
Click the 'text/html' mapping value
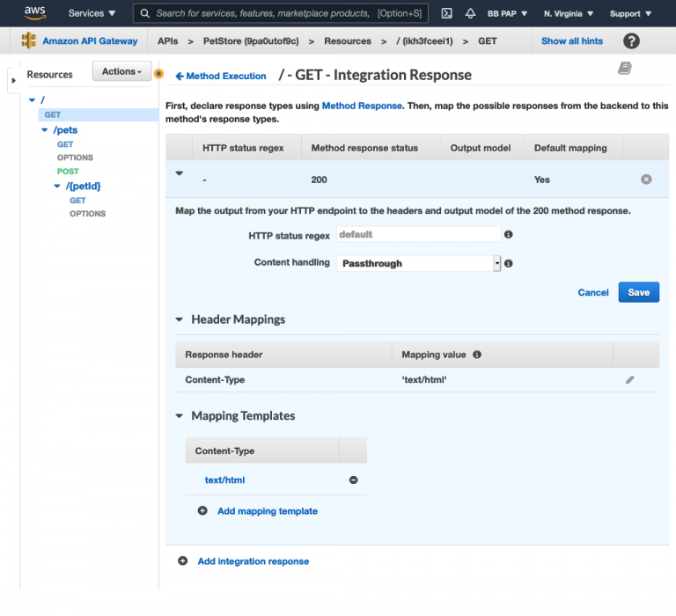(424, 380)
